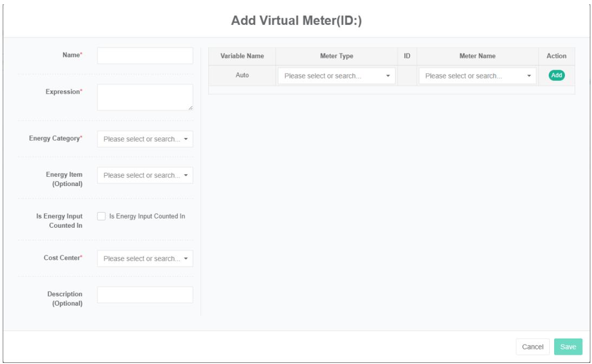The image size is (592, 364).
Task: Open the Meter Type select box
Action: pos(336,76)
